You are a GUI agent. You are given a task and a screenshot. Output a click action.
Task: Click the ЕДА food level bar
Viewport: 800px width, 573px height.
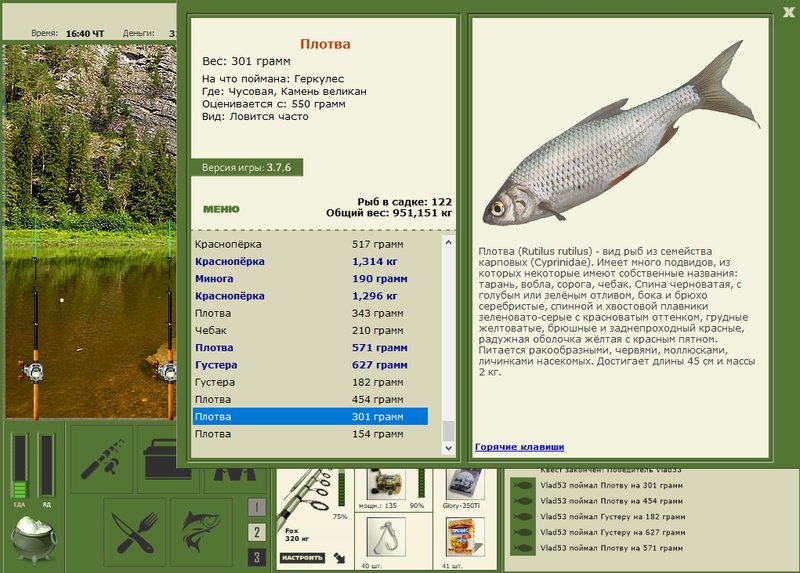tap(19, 466)
